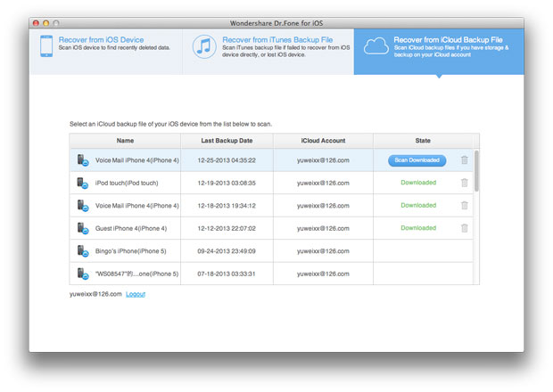
Task: Click the device icon in WS08547 row
Action: [83, 274]
